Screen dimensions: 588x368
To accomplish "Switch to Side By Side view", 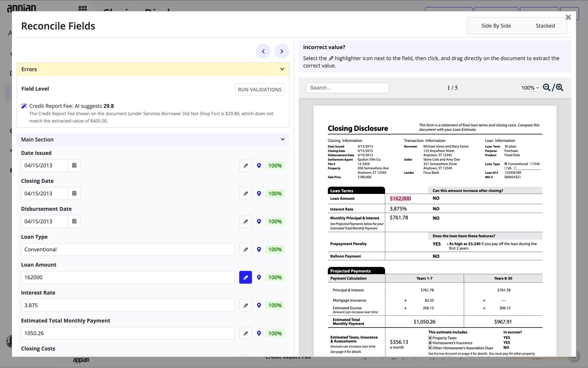I will 496,26.
